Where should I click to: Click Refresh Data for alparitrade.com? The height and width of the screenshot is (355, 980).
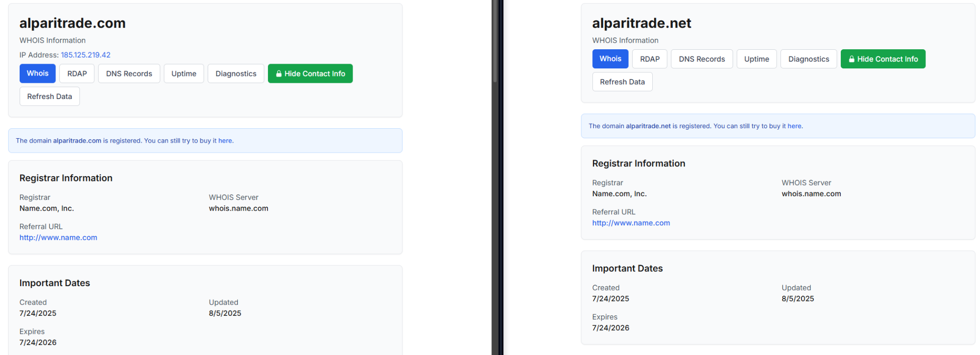(49, 97)
